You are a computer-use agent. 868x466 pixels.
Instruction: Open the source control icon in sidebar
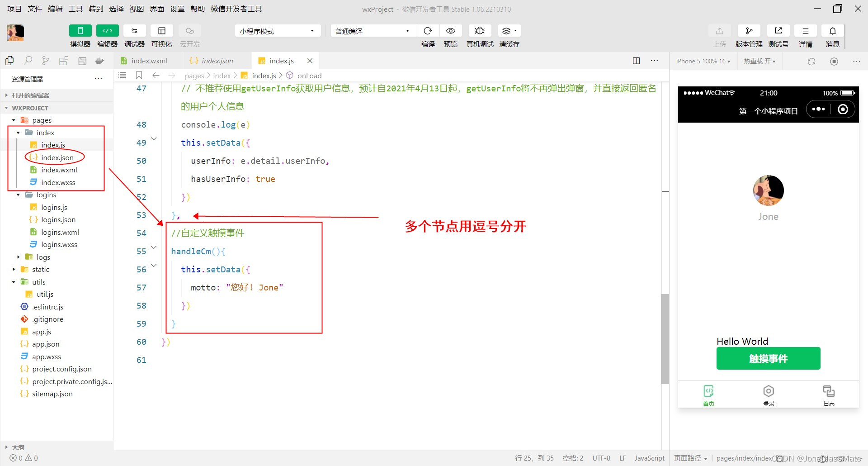pyautogui.click(x=46, y=61)
